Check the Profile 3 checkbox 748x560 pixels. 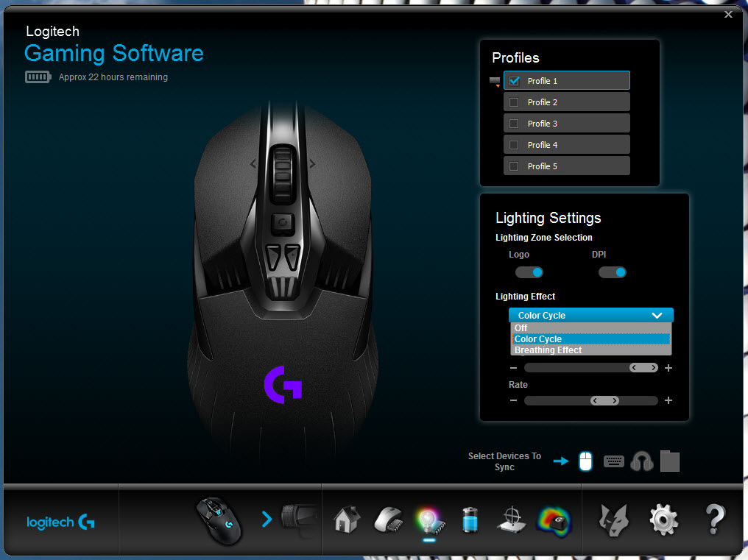coord(514,124)
